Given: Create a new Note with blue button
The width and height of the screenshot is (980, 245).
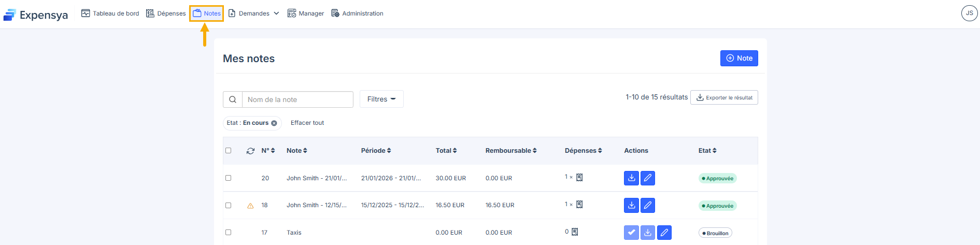Looking at the screenshot, I should (x=739, y=58).
